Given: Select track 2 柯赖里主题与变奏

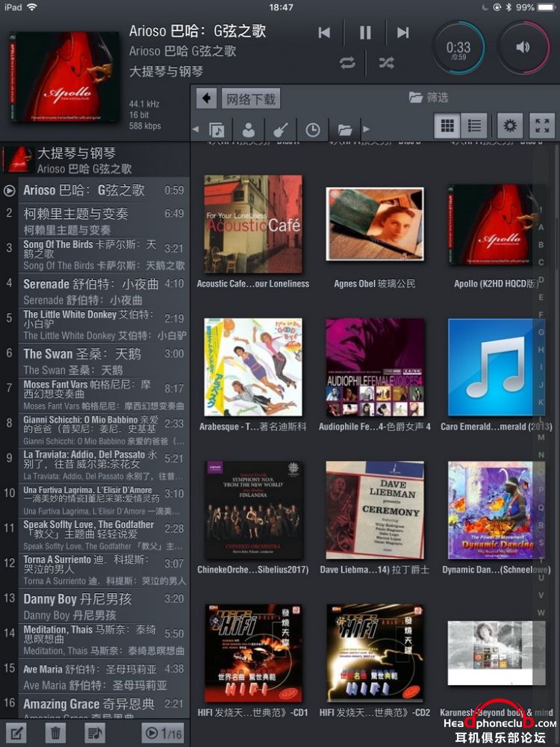Looking at the screenshot, I should [94, 220].
